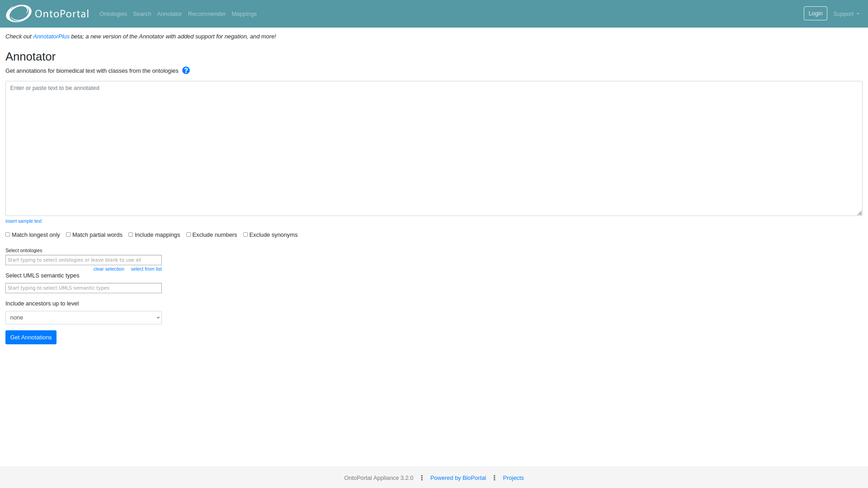This screenshot has width=868, height=488.
Task: Click the AnnotatorPlus link
Action: pyautogui.click(x=51, y=36)
